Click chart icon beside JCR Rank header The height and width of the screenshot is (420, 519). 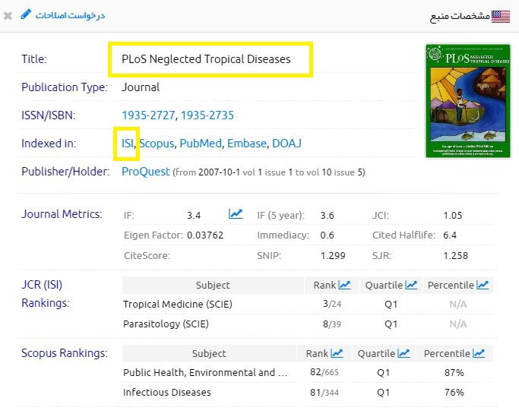coord(344,285)
